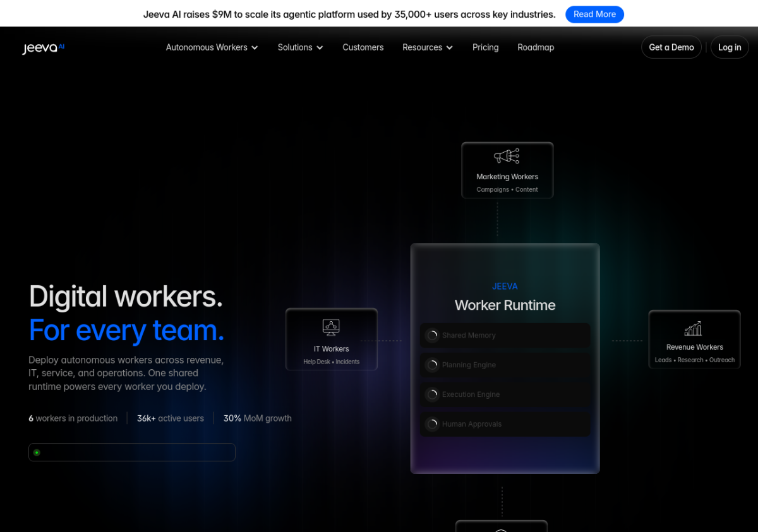Click the '36k+ active users' stat
The image size is (758, 532).
(x=171, y=418)
